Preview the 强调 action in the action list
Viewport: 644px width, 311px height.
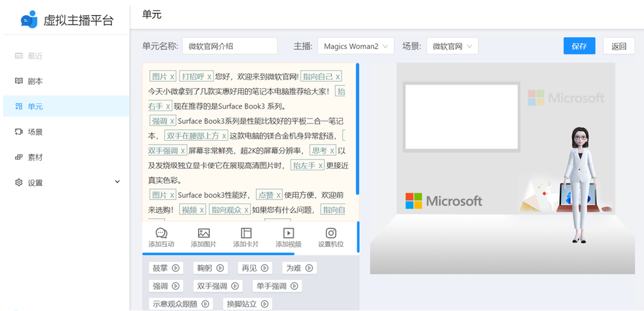175,286
